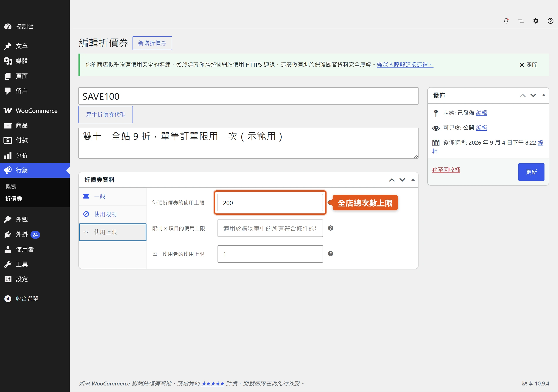Click the 使用者 users person icon
Viewport: 558px width, 392px height.
[x=8, y=249]
